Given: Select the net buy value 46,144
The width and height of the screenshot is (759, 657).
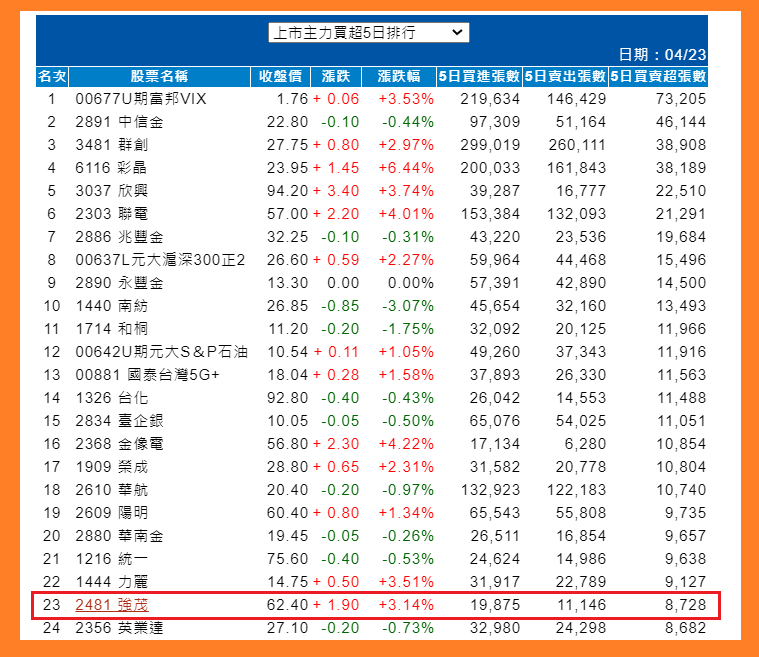Looking at the screenshot, I should click(x=681, y=122).
